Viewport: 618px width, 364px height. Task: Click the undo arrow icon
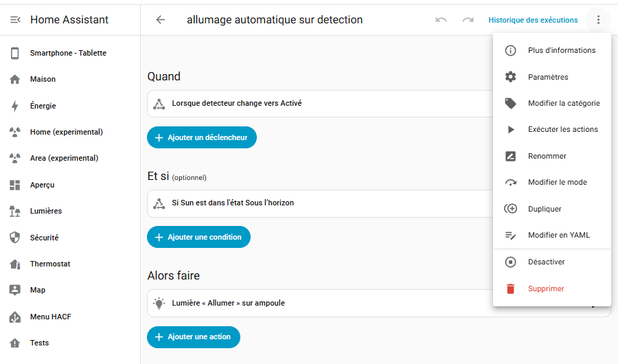point(441,20)
